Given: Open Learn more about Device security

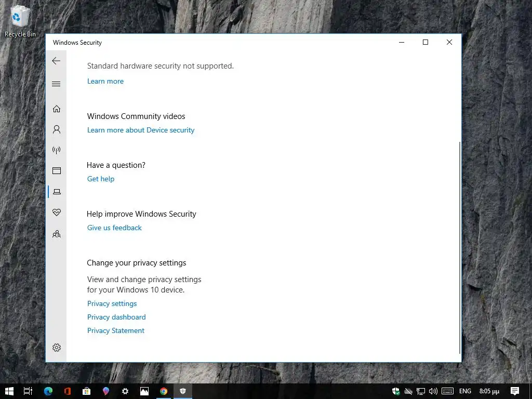Looking at the screenshot, I should point(141,130).
